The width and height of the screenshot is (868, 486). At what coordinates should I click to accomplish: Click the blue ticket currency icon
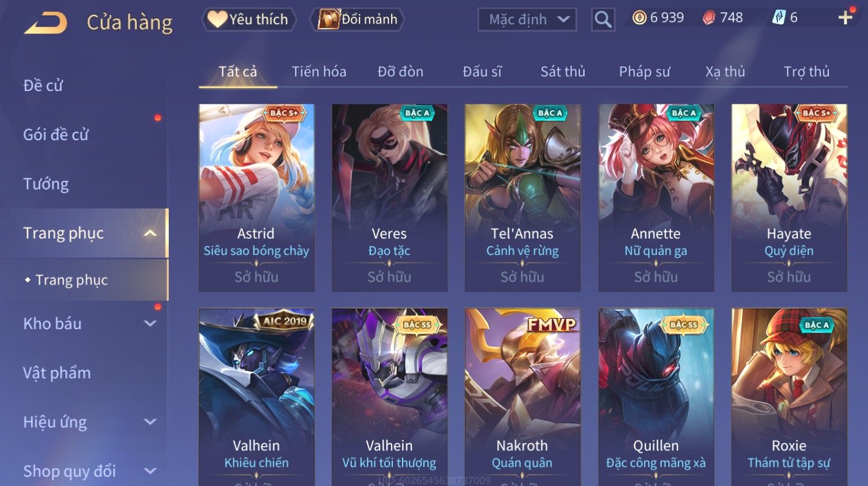(x=779, y=18)
